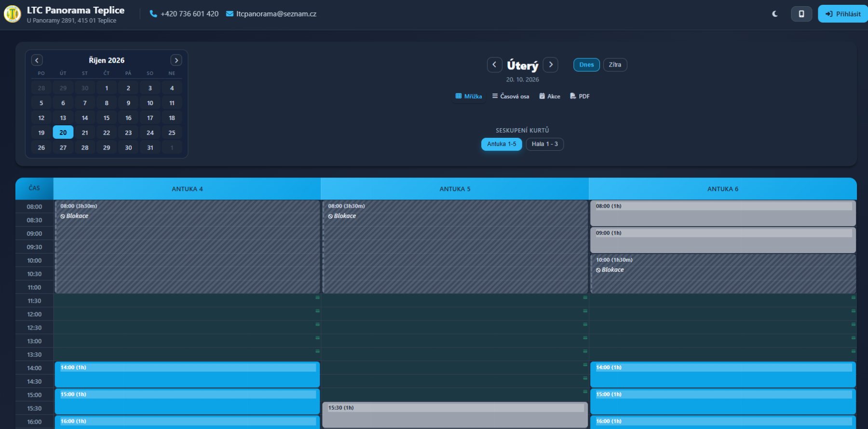Select the Dnes button
The width and height of the screenshot is (868, 429).
(x=586, y=65)
